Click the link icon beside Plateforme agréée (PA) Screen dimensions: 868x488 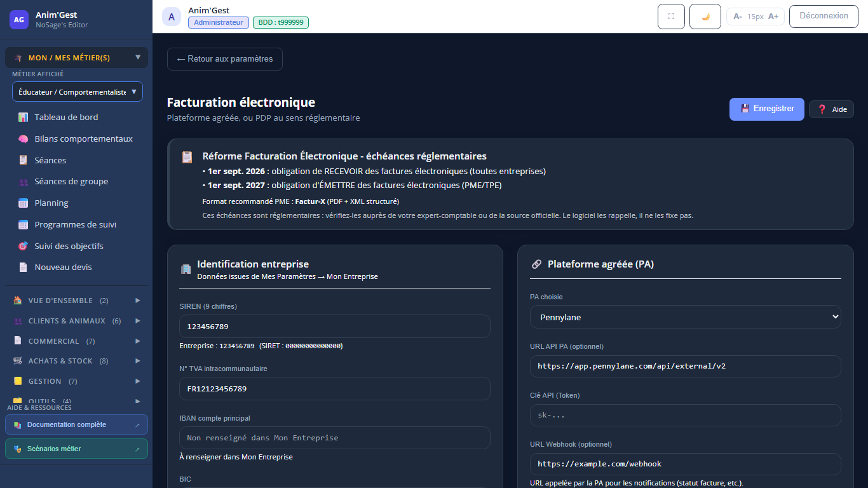(536, 264)
